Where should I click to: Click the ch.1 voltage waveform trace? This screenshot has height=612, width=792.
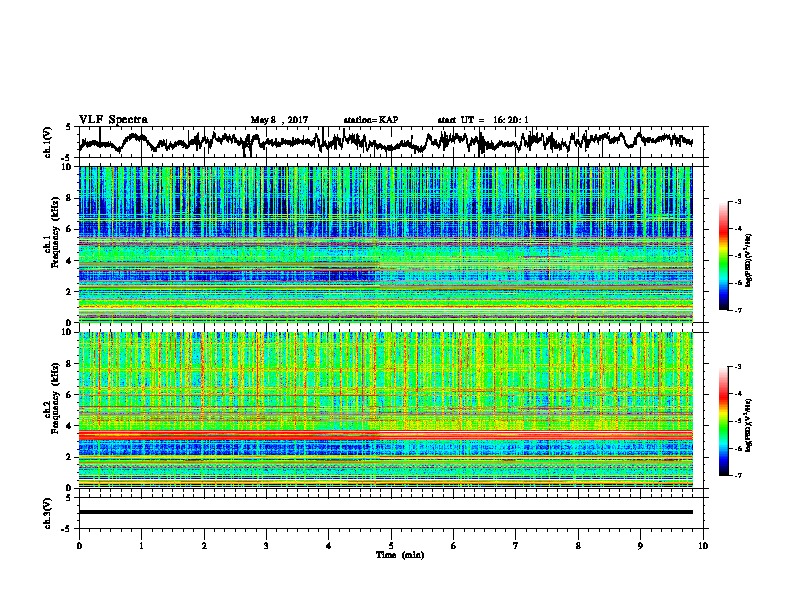coord(385,141)
